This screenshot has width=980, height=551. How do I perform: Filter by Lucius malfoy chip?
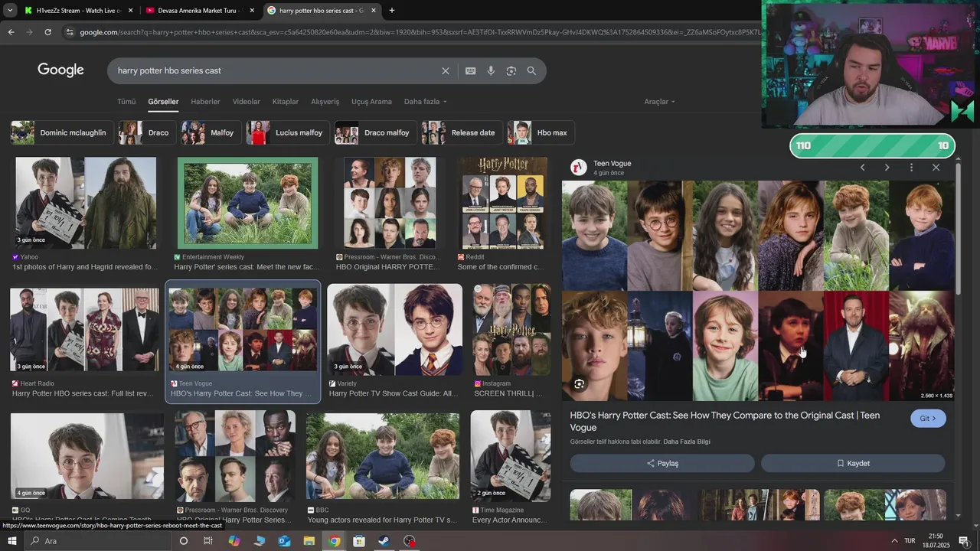pyautogui.click(x=288, y=132)
